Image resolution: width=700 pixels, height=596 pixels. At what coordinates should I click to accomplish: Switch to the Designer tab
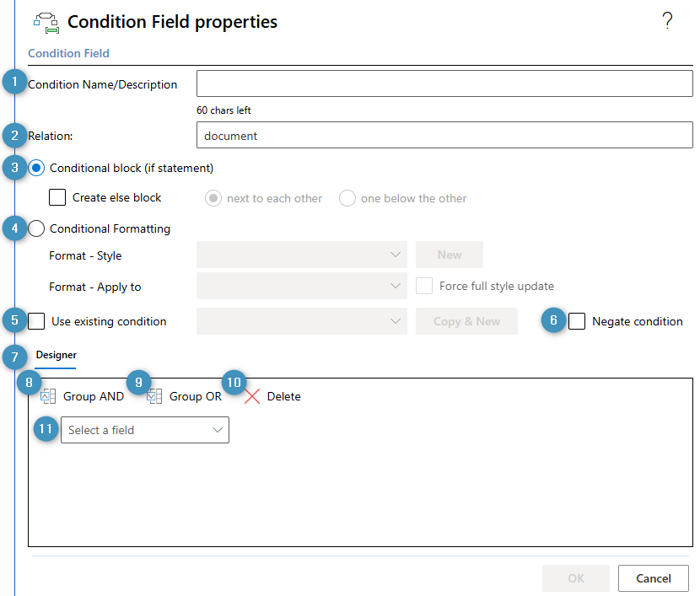coord(57,355)
